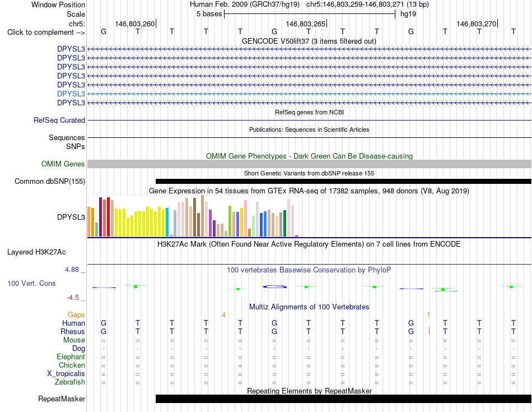The width and height of the screenshot is (532, 412).
Task: Select the Elephant alignment row label
Action: pos(71,357)
